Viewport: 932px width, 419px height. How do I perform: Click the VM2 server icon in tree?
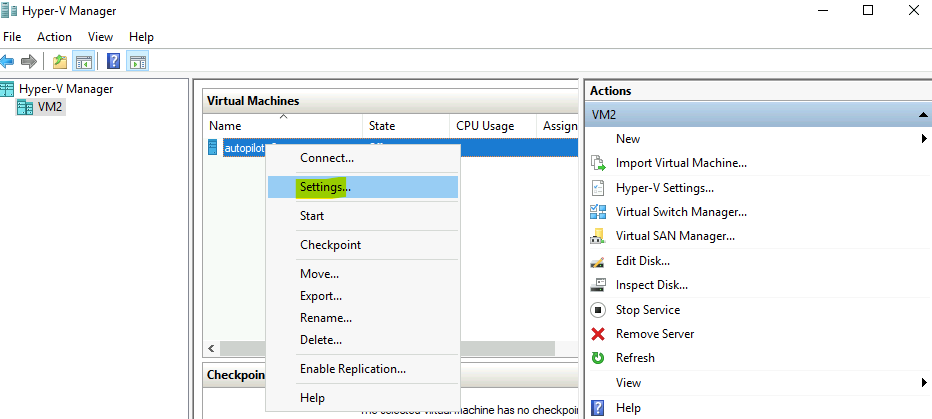click(x=24, y=108)
